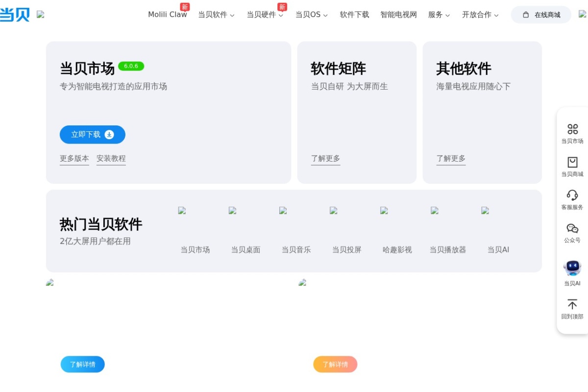Click 软件矩阵 card heading
588x392 pixels.
[x=339, y=69]
